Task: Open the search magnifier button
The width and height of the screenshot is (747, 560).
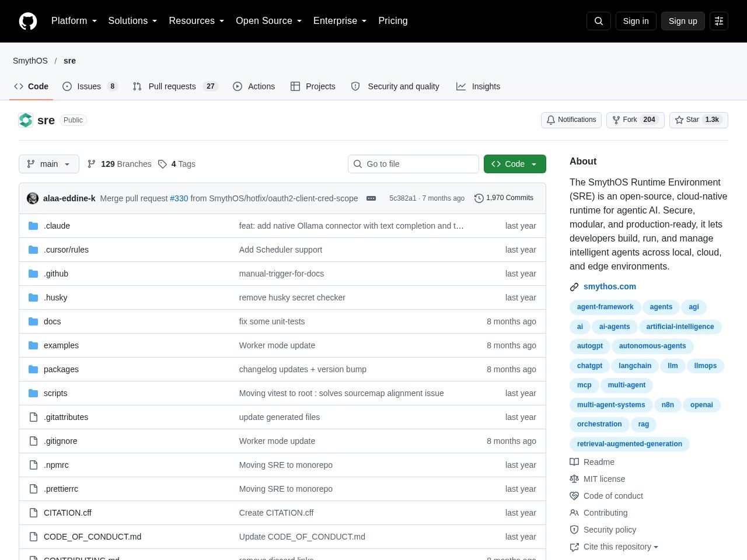Action: tap(599, 21)
